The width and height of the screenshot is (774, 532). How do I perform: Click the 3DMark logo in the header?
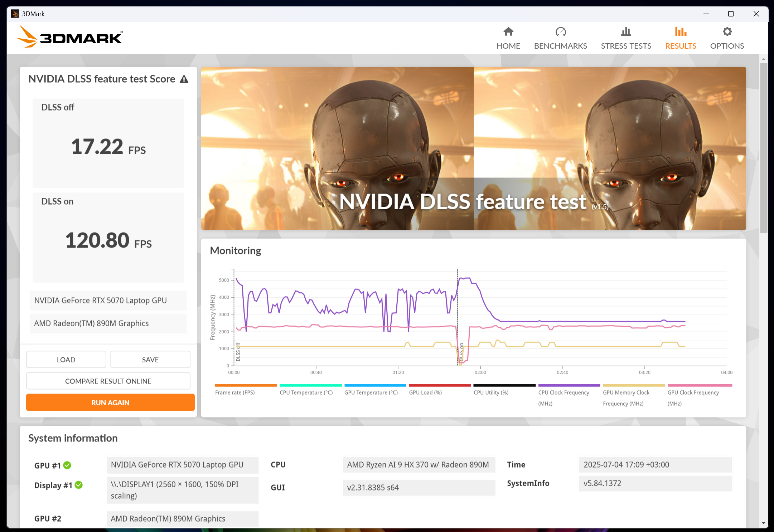[x=69, y=37]
